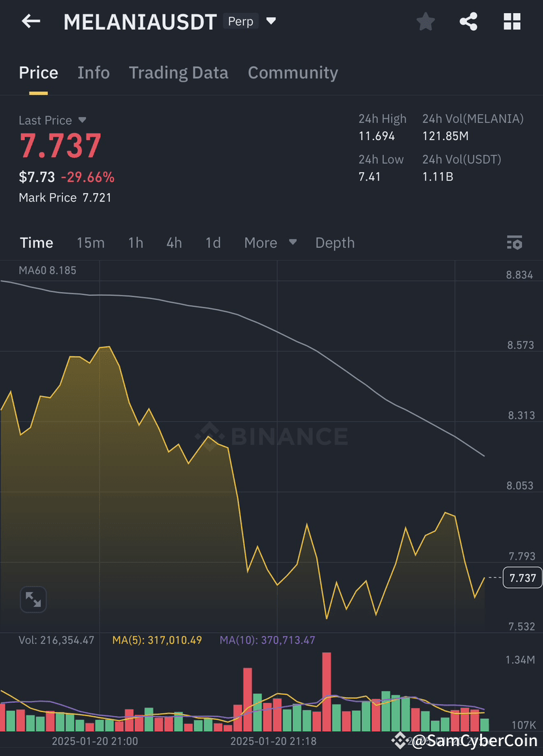Switch to the Info tab
The width and height of the screenshot is (543, 756).
click(94, 73)
